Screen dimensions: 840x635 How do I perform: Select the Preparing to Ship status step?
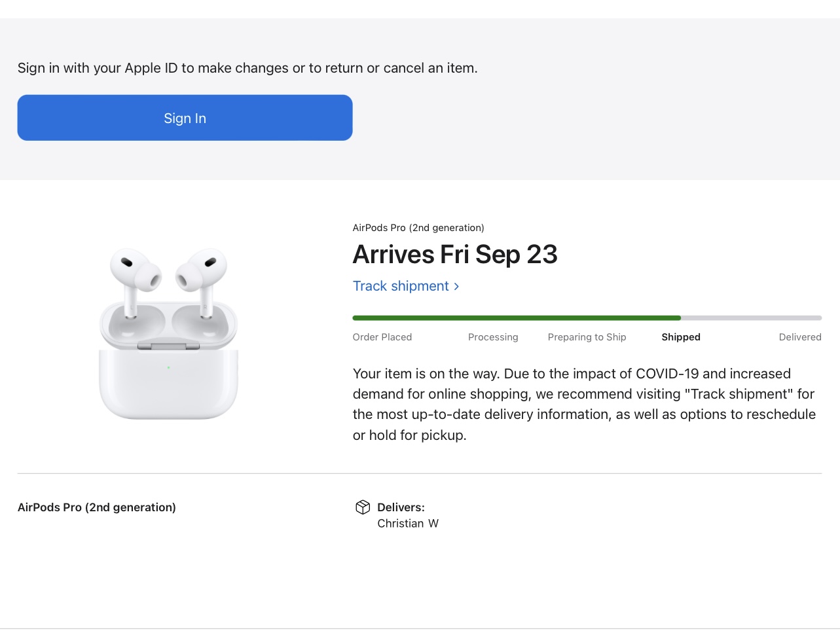point(587,337)
